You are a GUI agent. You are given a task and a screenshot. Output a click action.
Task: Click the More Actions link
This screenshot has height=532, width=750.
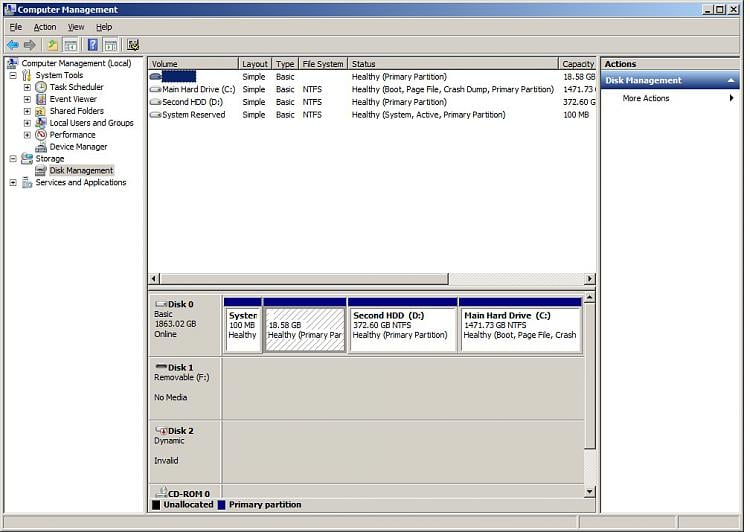(x=646, y=98)
